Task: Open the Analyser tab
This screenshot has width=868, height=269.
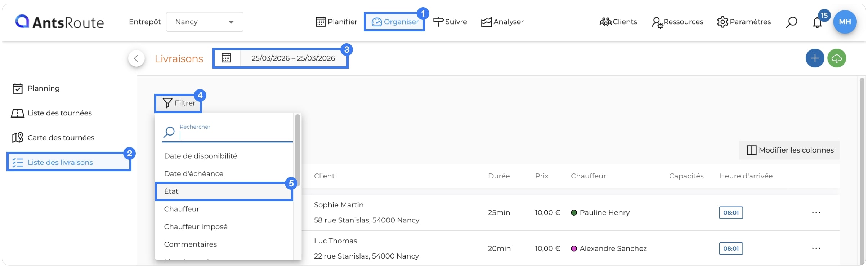Action: pyautogui.click(x=502, y=22)
